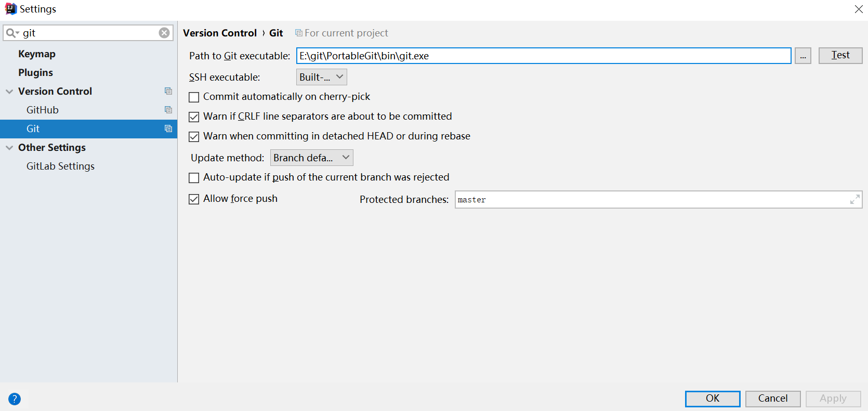This screenshot has height=411, width=868.
Task: Test the Git executable path
Action: click(840, 55)
